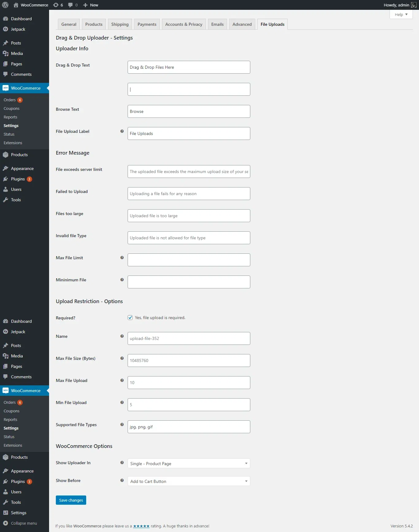
Task: Focus the Invalid file Type message field
Action: click(189, 238)
